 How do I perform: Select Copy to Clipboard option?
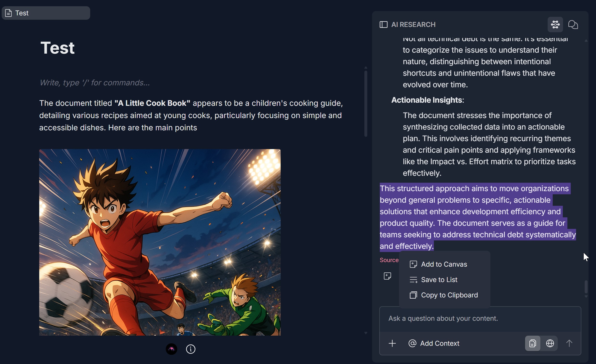click(449, 295)
